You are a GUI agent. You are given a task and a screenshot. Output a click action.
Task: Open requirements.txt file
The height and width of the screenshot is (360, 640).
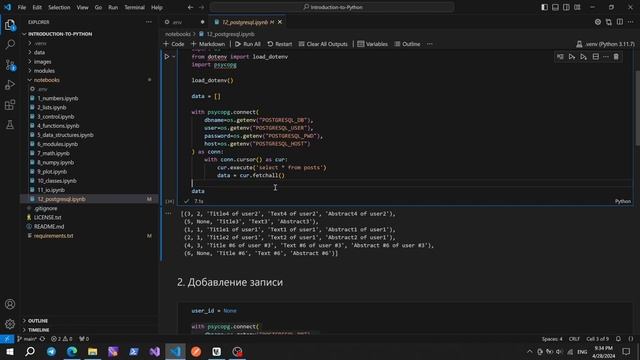click(53, 236)
